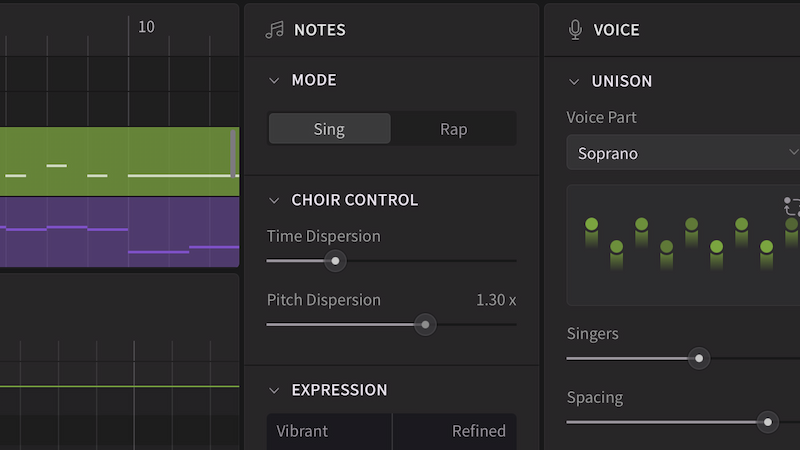Click the Singers slider handle
Screen dimensions: 800x450
pos(699,358)
